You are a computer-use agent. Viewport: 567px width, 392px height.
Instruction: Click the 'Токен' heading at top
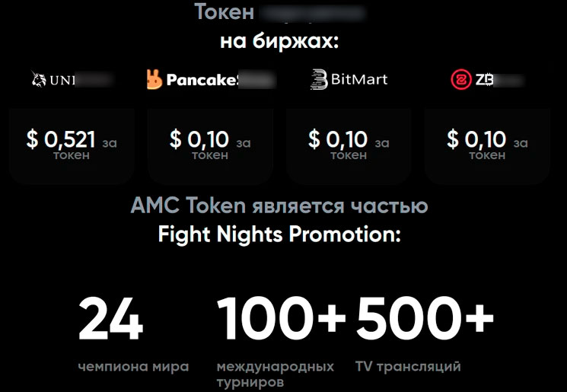click(x=224, y=13)
